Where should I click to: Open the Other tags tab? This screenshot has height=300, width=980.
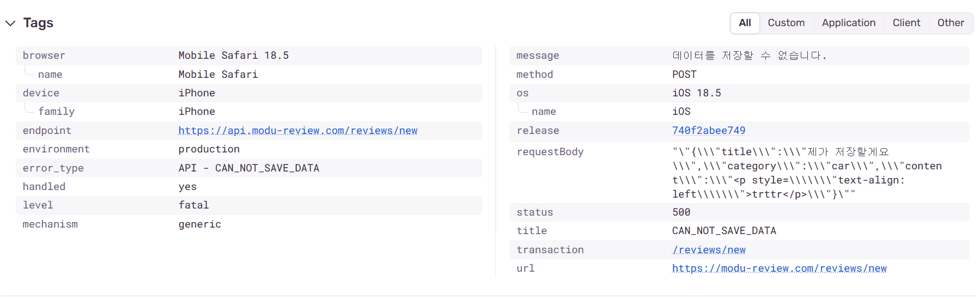click(950, 23)
